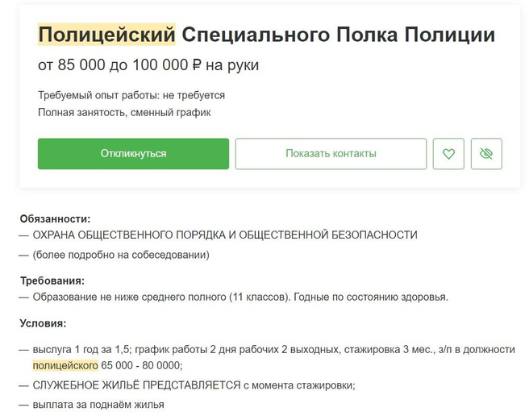This screenshot has height=420, width=529.
Task: Click the green Откликнуться button
Action: point(133,154)
